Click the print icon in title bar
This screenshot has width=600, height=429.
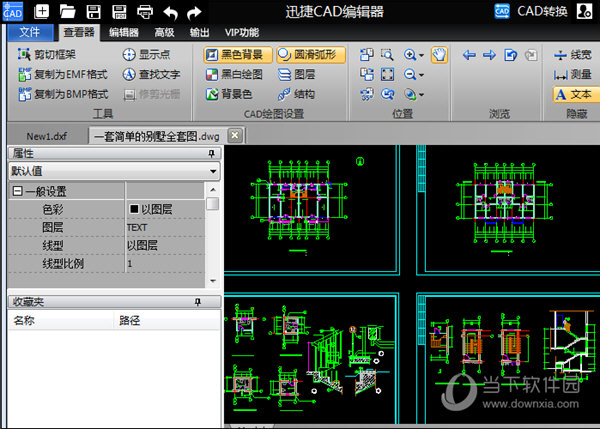(144, 12)
